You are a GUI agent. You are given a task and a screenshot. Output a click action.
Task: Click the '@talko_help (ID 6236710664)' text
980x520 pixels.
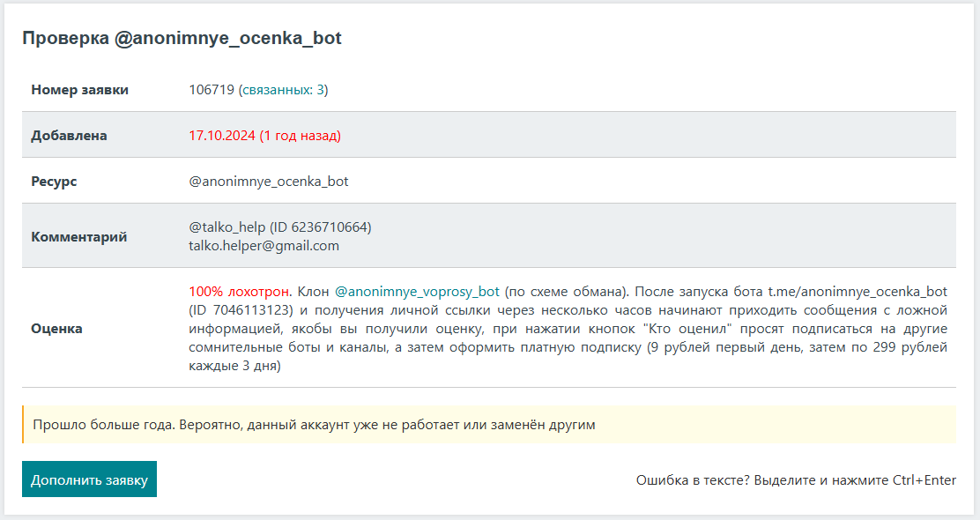point(280,227)
